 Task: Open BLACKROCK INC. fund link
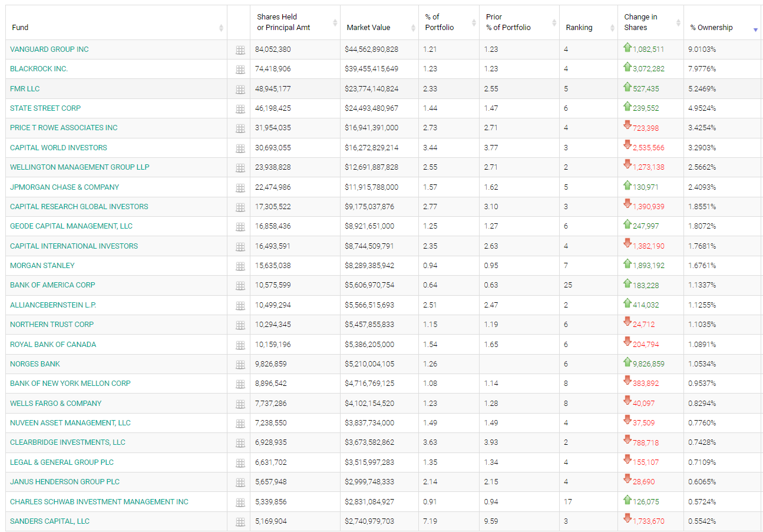coord(39,69)
